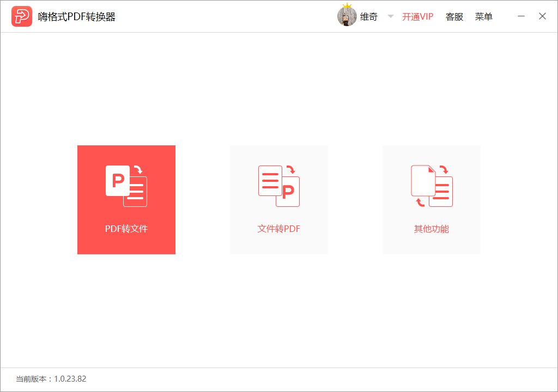The height and width of the screenshot is (392, 558).
Task: Select the 文件转PDF conversion tile
Action: pyautogui.click(x=278, y=200)
